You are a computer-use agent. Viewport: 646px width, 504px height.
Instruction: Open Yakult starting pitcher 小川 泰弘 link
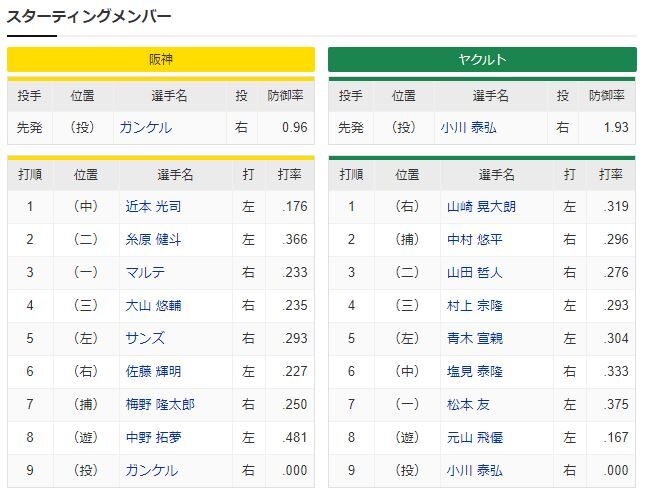pos(468,128)
